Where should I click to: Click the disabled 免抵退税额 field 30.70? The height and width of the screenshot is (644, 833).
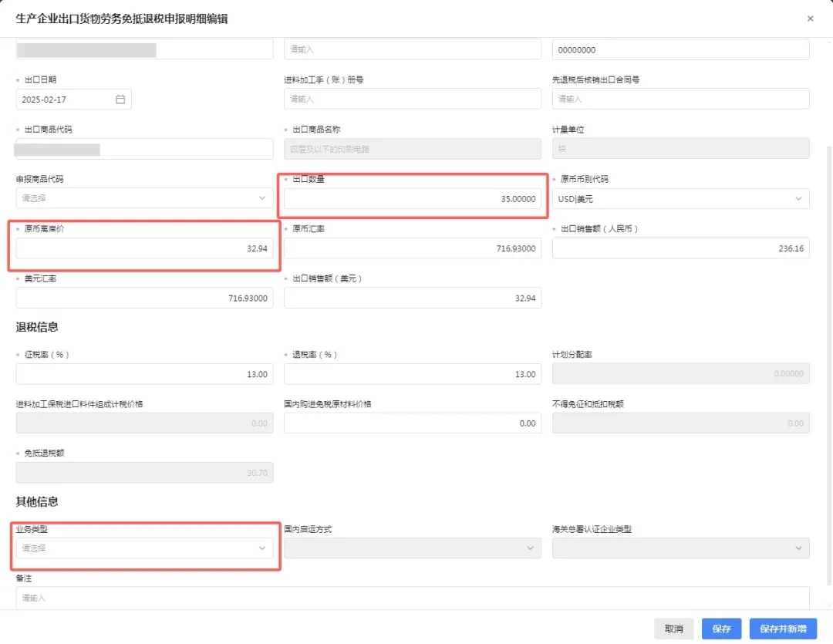coord(144,472)
